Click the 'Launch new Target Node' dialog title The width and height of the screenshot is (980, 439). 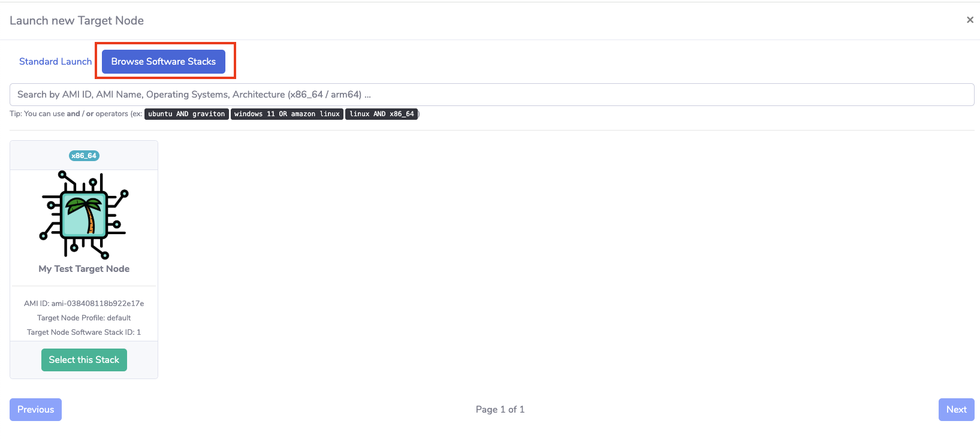point(77,21)
